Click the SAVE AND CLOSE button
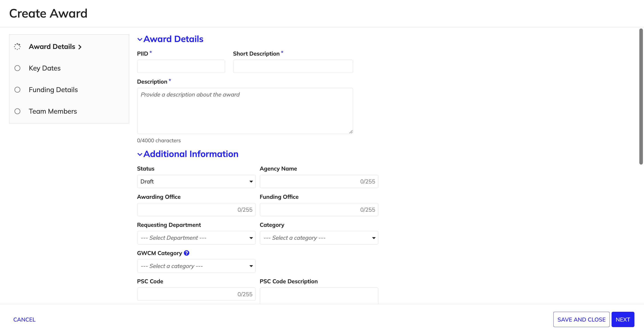Screen dimensions: 644x334 tap(581, 320)
